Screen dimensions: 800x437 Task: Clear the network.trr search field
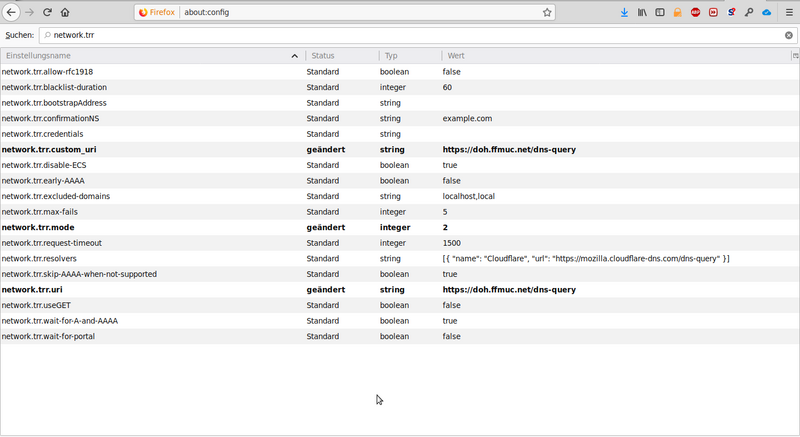788,35
